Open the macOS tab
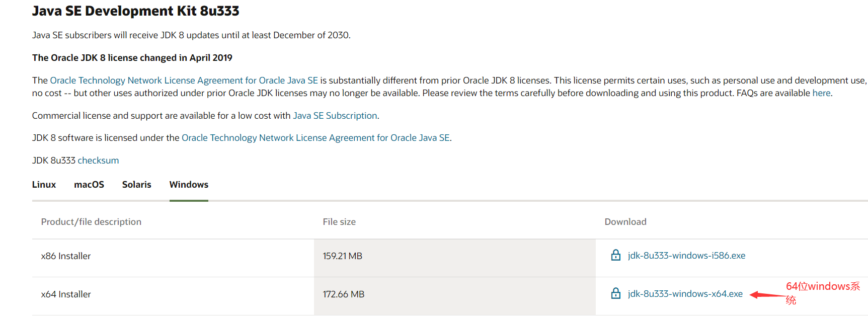 [89, 185]
